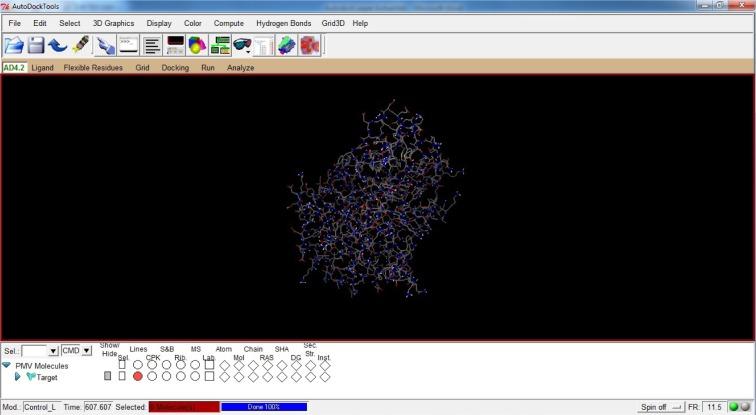Click the floppy disk save icon
The image size is (756, 415).
pos(36,45)
